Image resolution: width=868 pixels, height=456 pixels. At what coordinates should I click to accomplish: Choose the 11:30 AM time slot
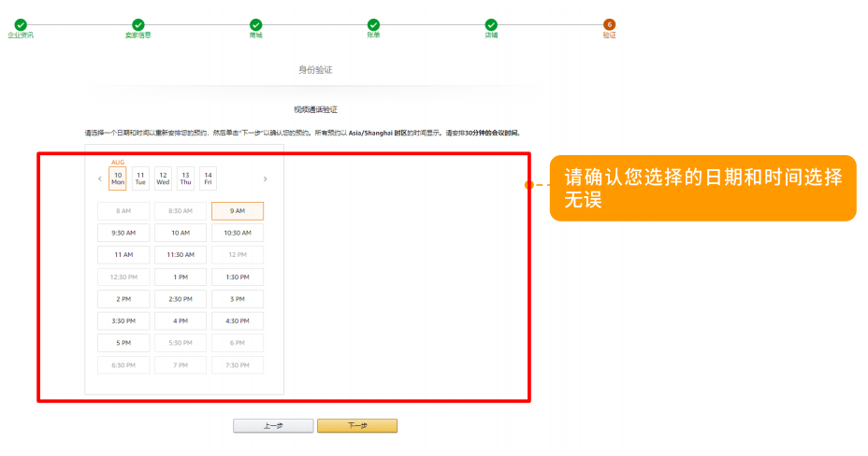point(181,255)
